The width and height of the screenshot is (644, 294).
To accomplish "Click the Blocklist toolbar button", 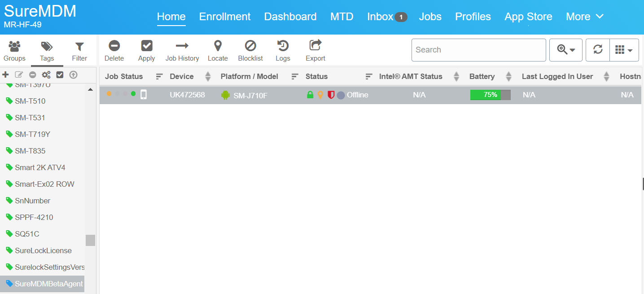I will pyautogui.click(x=250, y=51).
